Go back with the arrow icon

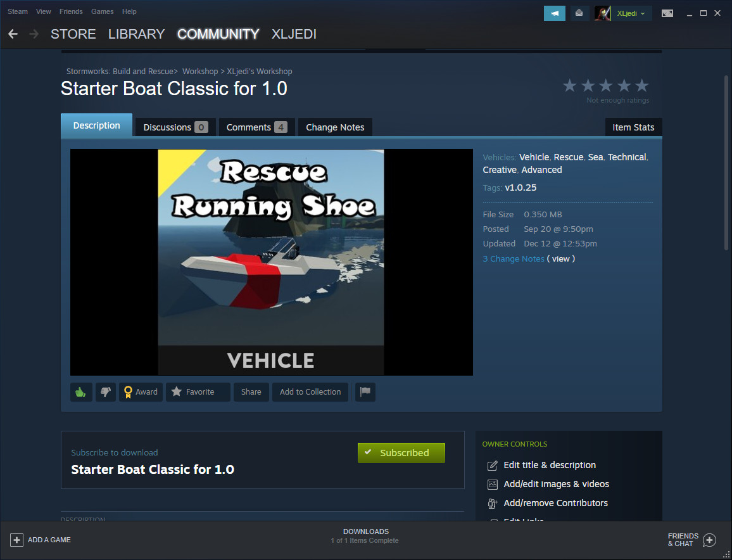click(x=13, y=34)
